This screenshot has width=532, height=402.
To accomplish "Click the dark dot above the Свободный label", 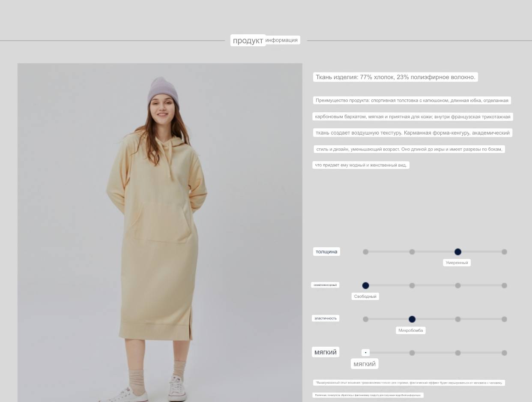I will tap(365, 285).
